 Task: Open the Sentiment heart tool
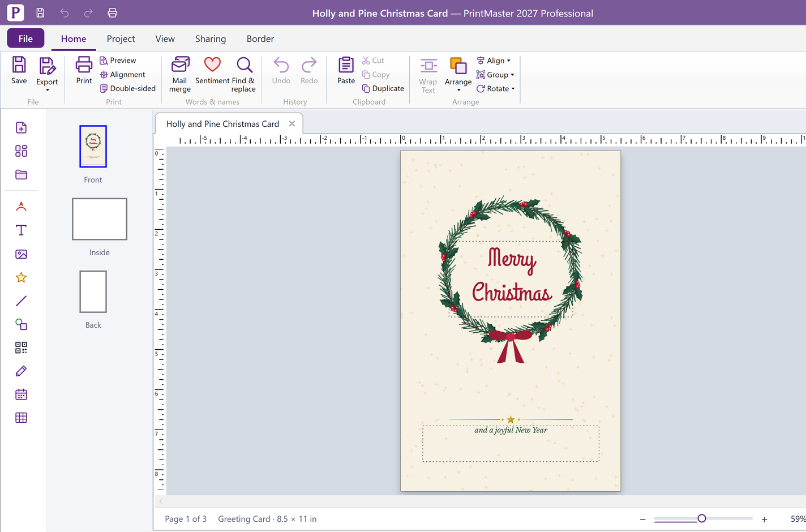click(212, 71)
